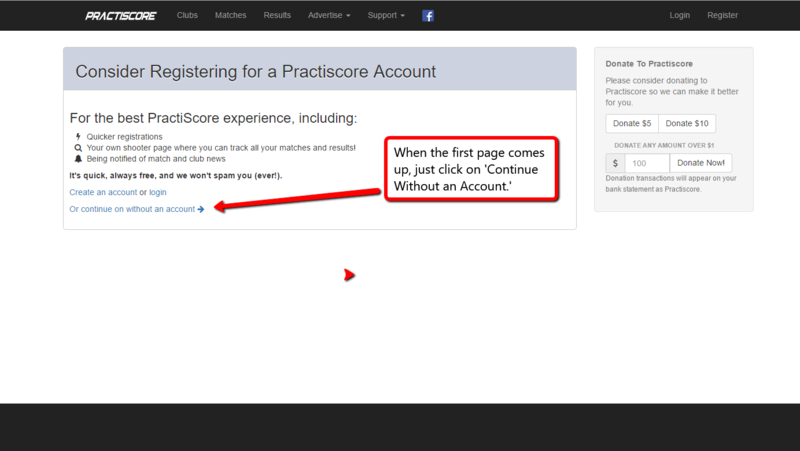Expand the Advertise dropdown menu

tap(329, 15)
